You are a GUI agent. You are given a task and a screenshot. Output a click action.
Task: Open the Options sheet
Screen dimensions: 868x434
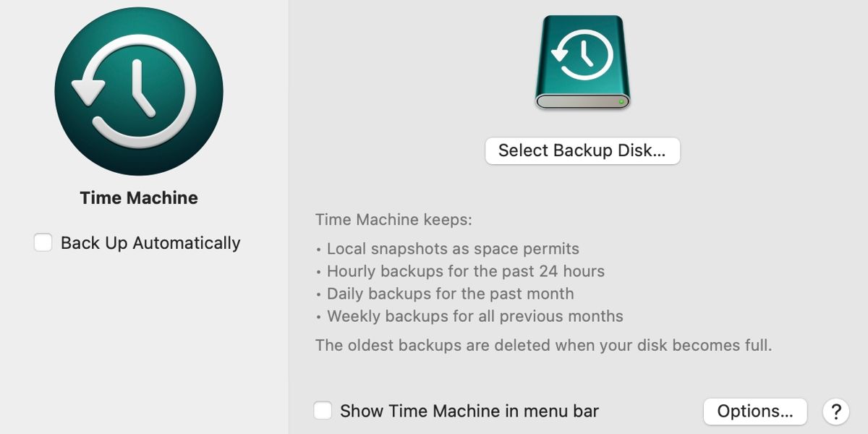point(755,411)
